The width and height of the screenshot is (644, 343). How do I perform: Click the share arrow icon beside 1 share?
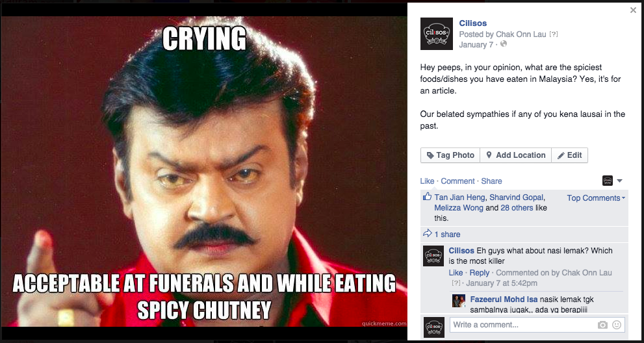click(427, 234)
